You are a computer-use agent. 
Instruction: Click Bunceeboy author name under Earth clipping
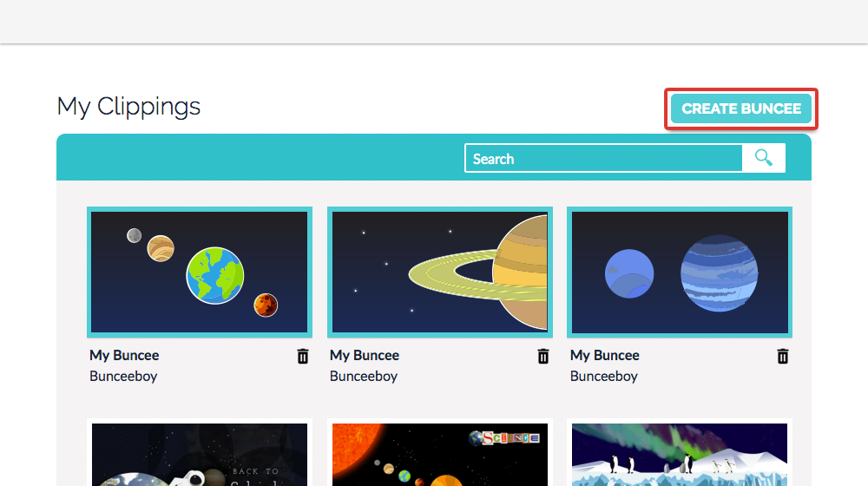click(123, 376)
